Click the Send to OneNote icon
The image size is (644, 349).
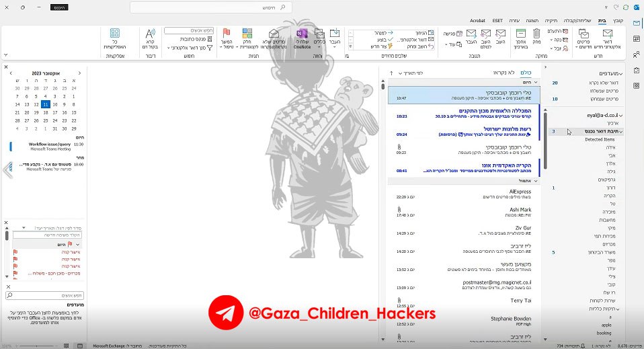tap(301, 34)
